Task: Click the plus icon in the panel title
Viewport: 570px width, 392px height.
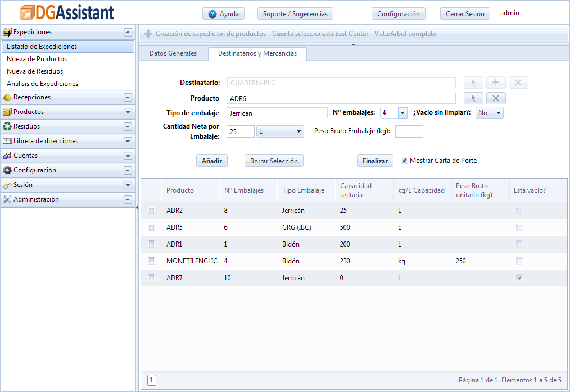Action: click(148, 34)
